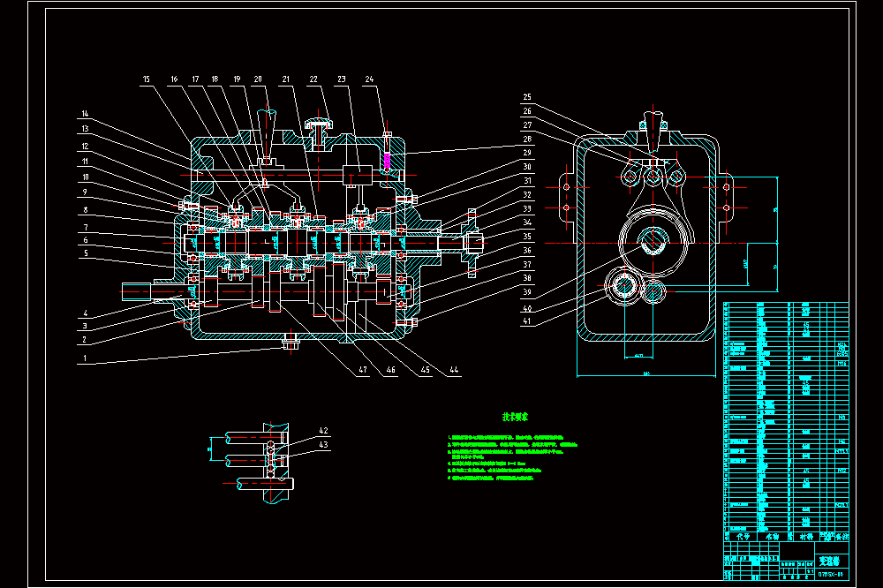Click part callout number 31

click(x=527, y=181)
